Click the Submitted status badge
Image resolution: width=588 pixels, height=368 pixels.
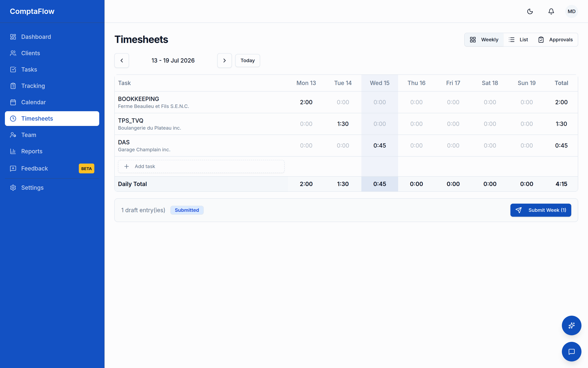[187, 210]
